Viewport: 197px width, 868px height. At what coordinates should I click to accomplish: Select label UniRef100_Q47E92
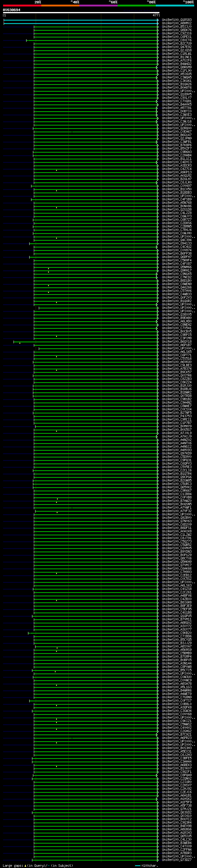pos(177,47)
